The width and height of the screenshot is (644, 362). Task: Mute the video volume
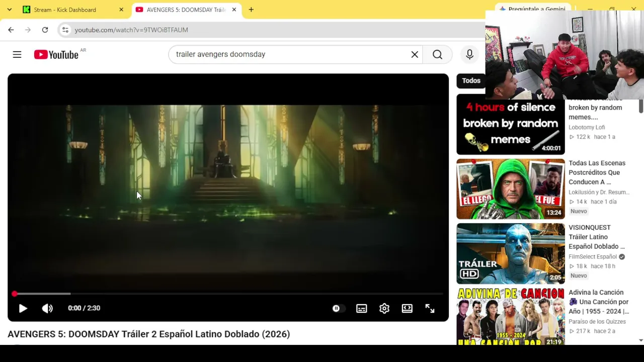[x=47, y=308]
